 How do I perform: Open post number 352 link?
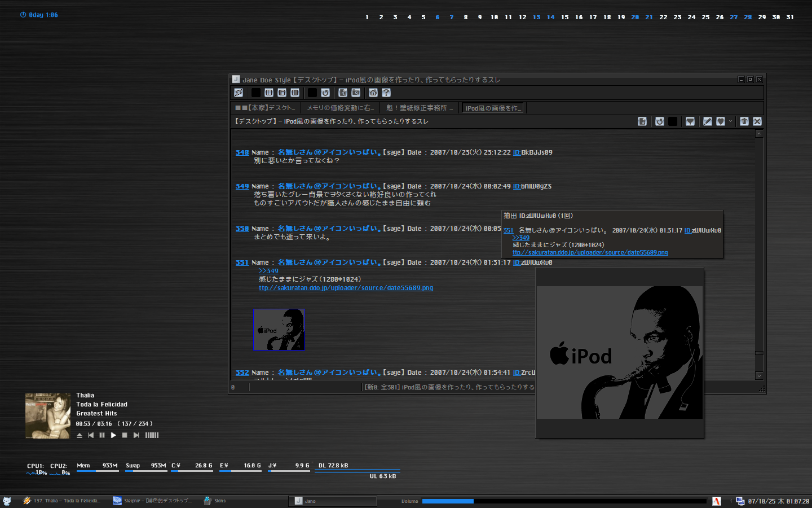(242, 373)
